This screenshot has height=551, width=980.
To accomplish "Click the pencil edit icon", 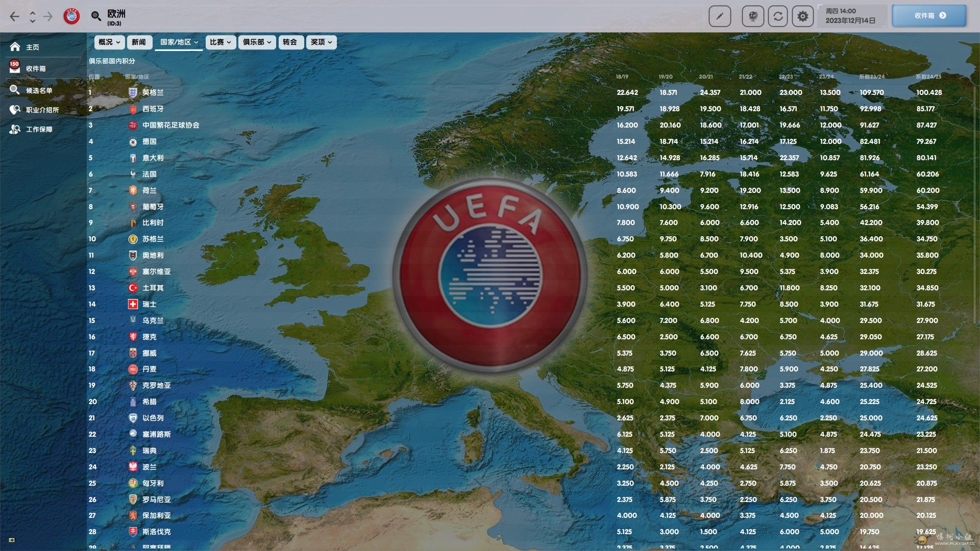I will (720, 16).
